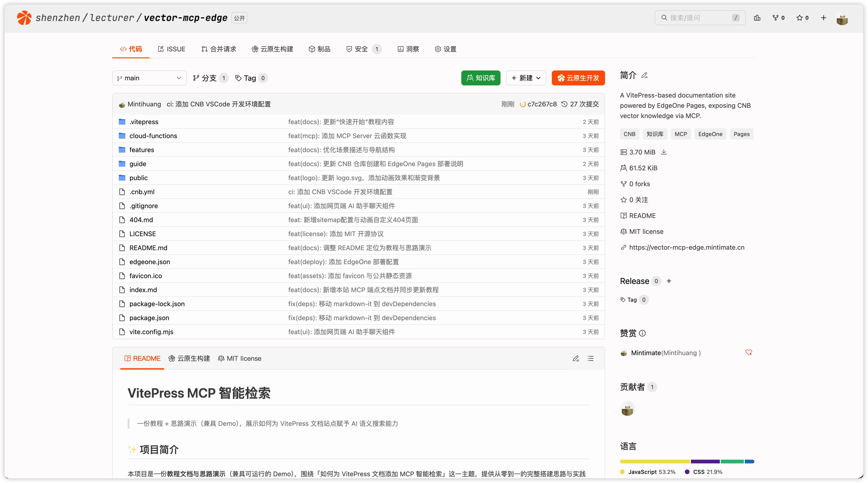Open commit hash c7c267c8
The height and width of the screenshot is (483, 868).
tap(542, 104)
